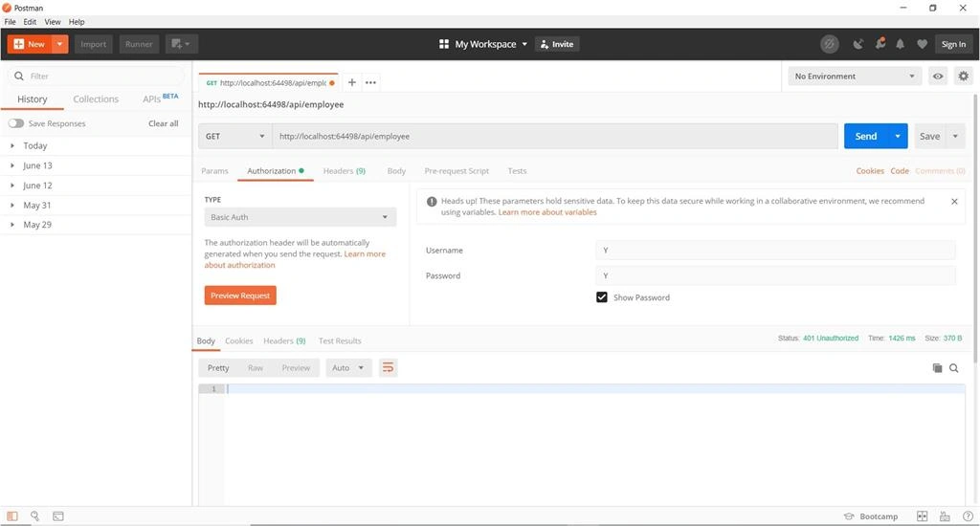Screen dimensions: 980x526
Task: Expand the May 31 history group
Action: [x=97, y=205]
